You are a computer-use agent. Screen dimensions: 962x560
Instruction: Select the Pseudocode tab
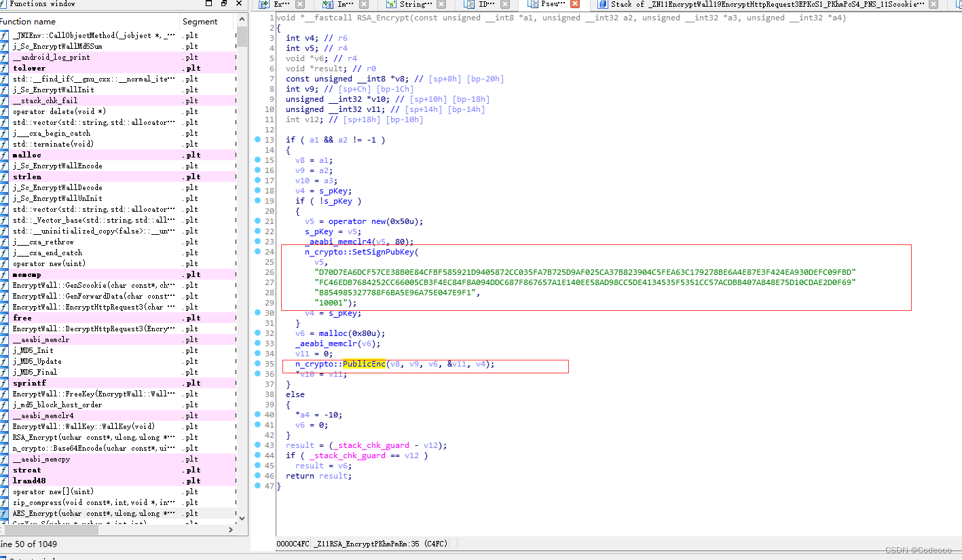555,4
